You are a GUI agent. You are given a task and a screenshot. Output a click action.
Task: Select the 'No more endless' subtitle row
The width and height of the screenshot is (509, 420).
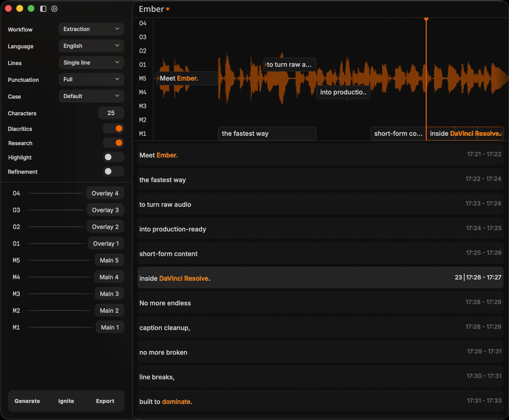[320, 302]
